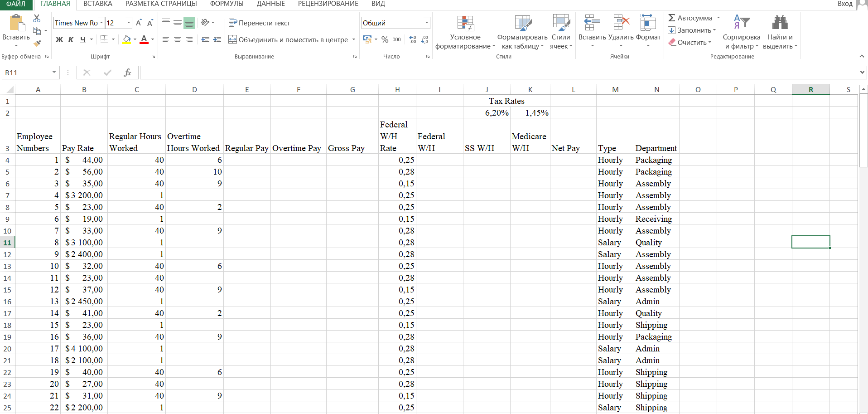Toggle right horizontal alignment
This screenshot has height=414, width=868.
(189, 39)
